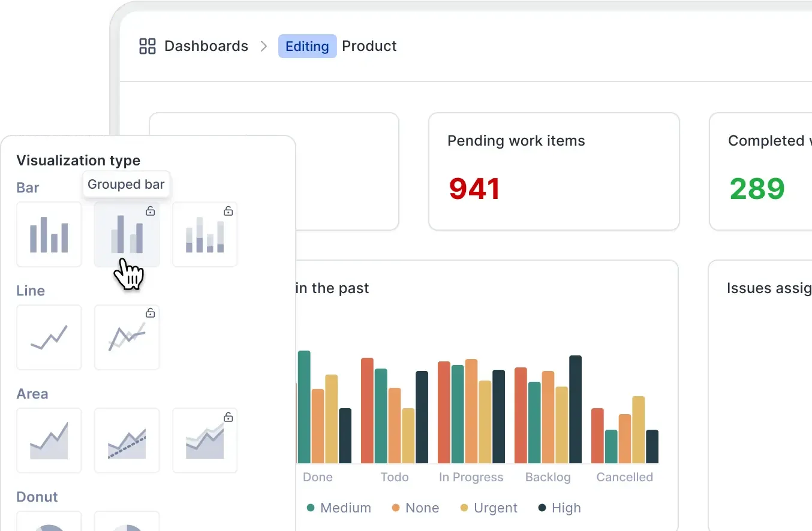The height and width of the screenshot is (531, 812).
Task: Choose the basic area chart icon
Action: pyautogui.click(x=49, y=441)
